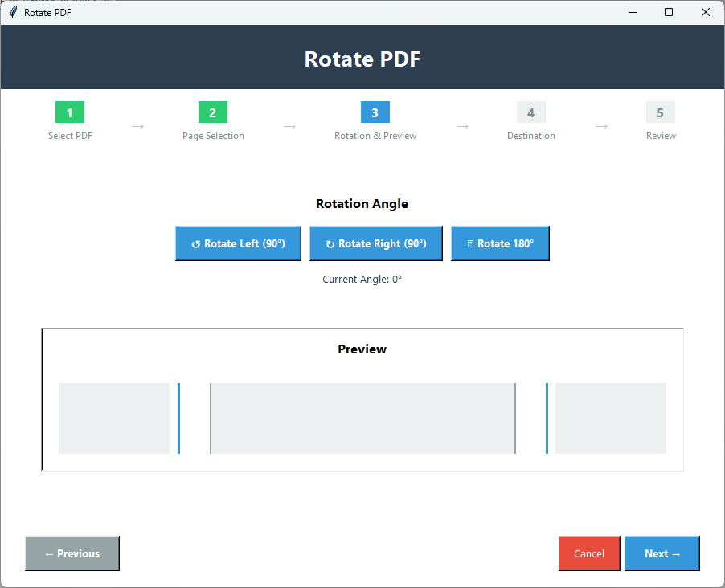Apply Rotate Left (90°)

coord(238,243)
